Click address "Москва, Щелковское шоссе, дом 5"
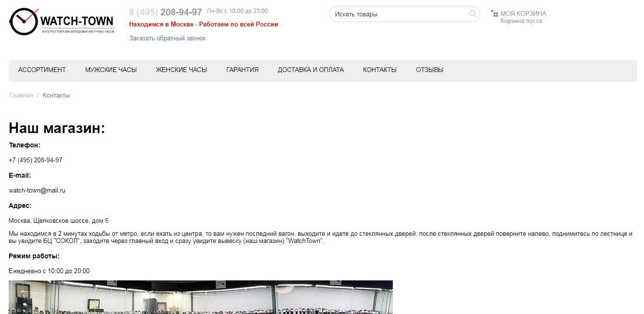The height and width of the screenshot is (314, 644). pyautogui.click(x=59, y=221)
